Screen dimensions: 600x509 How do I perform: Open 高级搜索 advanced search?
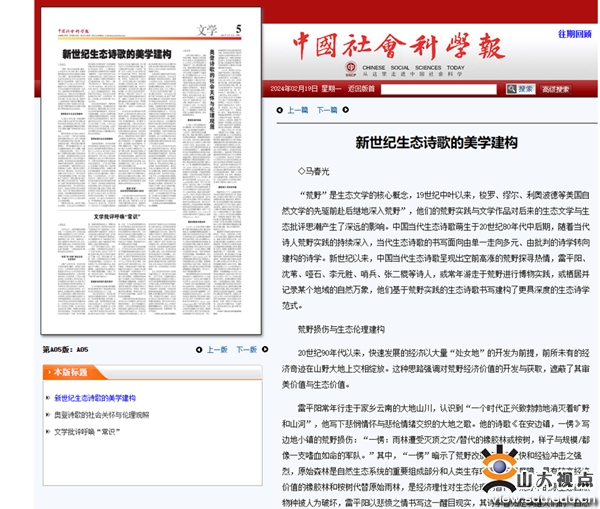click(x=555, y=90)
